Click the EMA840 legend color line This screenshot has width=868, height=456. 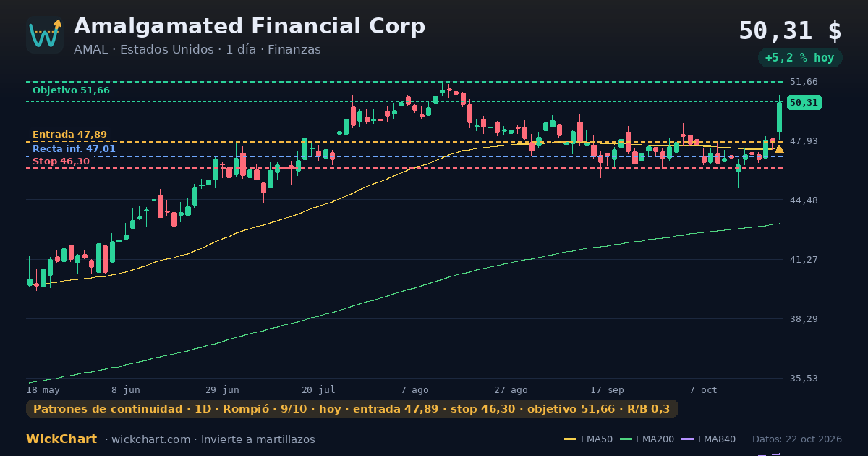click(x=687, y=439)
